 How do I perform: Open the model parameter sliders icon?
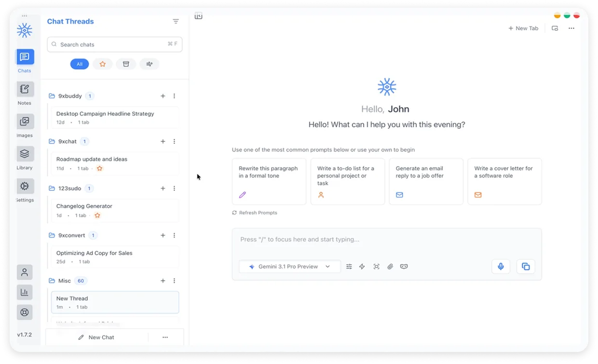point(349,266)
